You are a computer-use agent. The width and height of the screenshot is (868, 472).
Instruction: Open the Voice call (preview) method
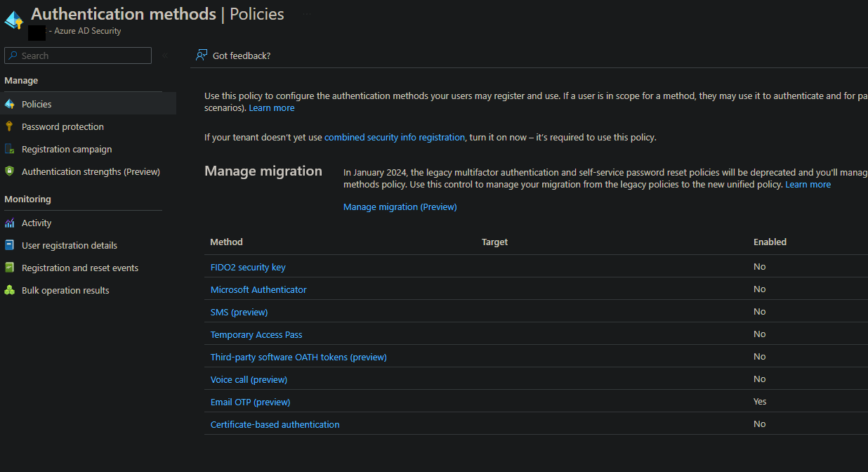pos(249,379)
